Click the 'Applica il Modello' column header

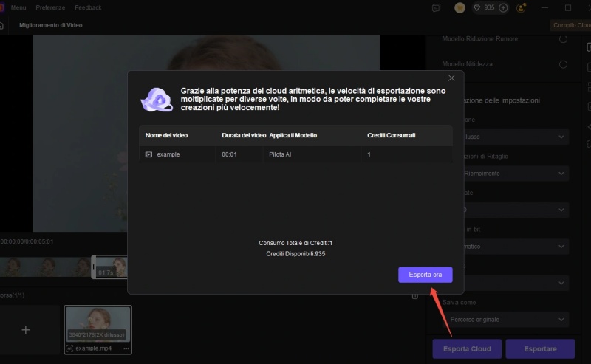[x=293, y=135]
